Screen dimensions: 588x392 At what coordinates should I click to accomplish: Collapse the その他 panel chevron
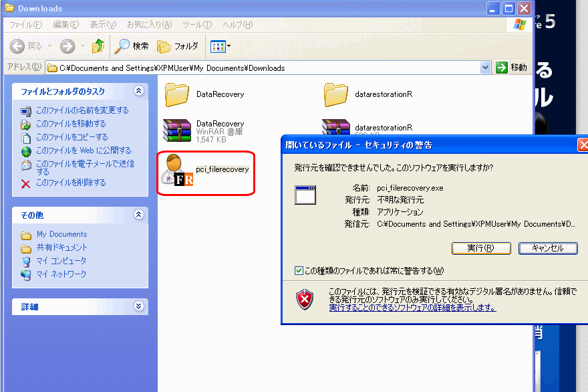(139, 215)
